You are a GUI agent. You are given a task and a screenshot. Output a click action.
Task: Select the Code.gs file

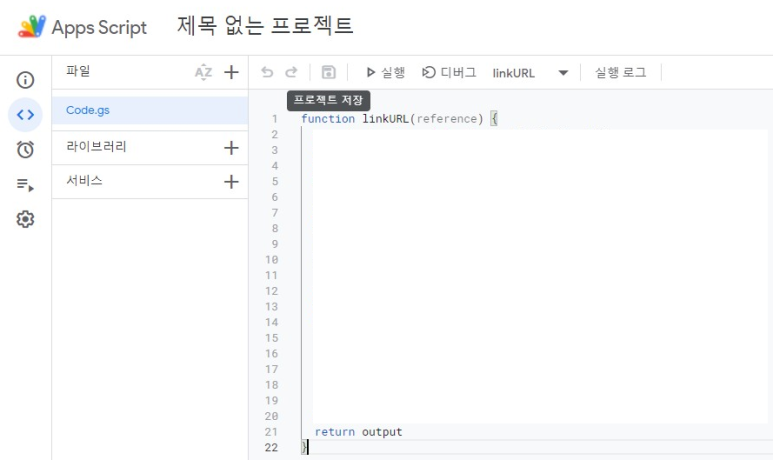(150, 110)
